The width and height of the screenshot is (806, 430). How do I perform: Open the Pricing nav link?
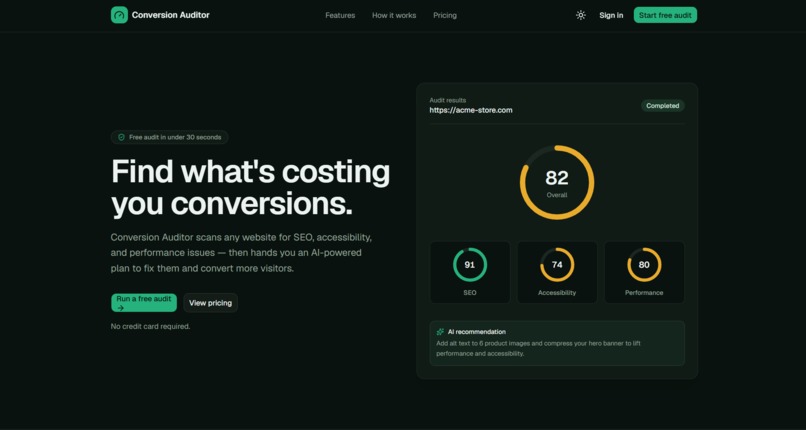(x=445, y=15)
